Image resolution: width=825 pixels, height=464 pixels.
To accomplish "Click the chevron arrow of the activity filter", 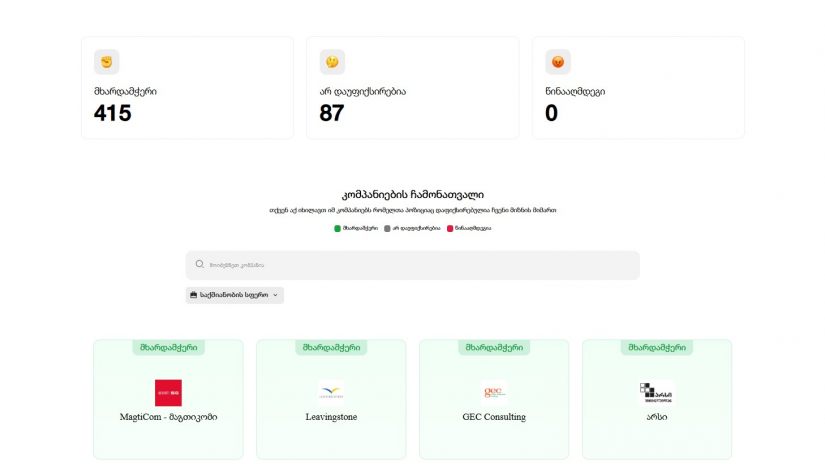I will pyautogui.click(x=275, y=295).
